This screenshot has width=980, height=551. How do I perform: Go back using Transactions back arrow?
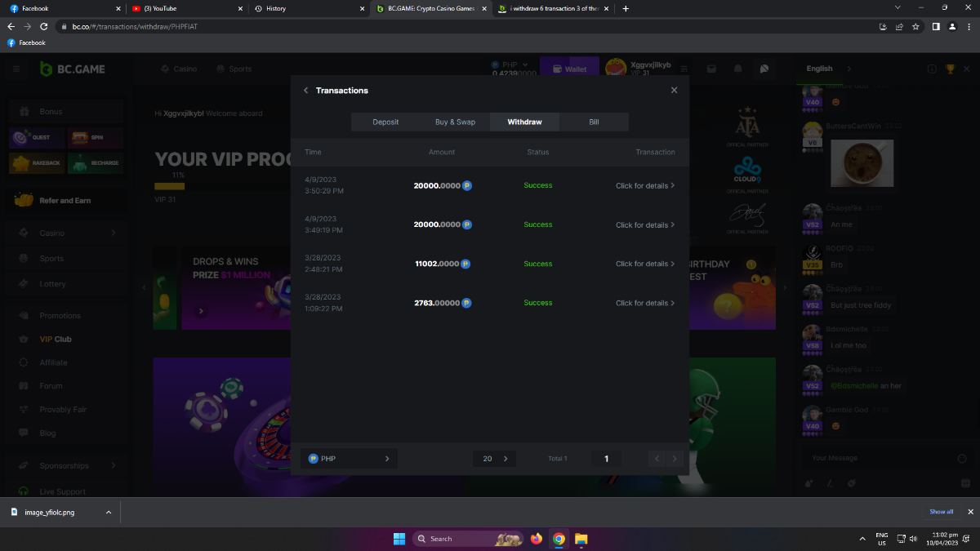click(x=306, y=91)
